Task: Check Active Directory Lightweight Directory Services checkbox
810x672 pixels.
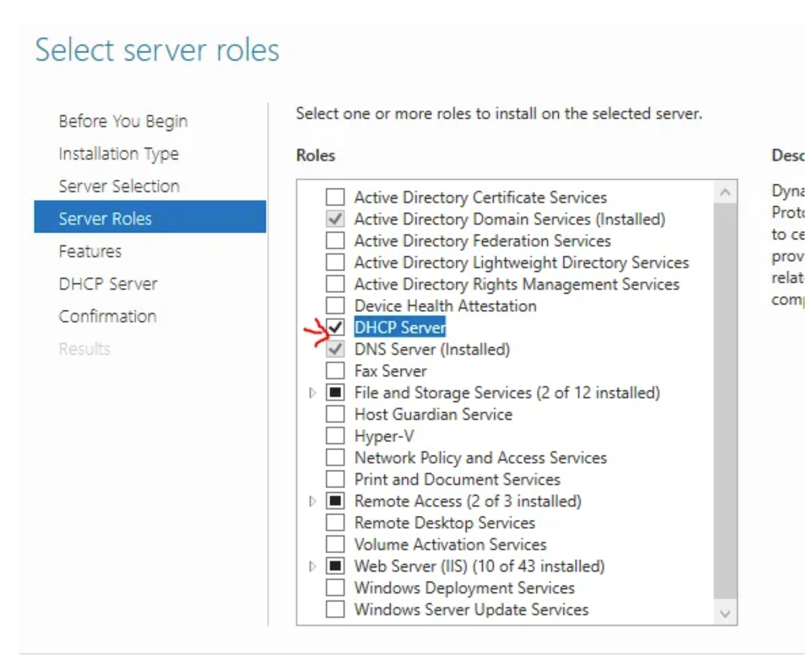Action: [335, 262]
